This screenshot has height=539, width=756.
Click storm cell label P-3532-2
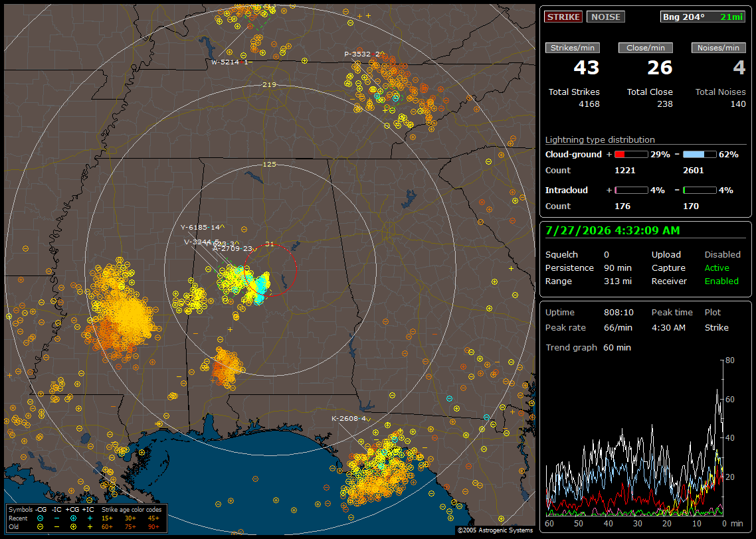(361, 54)
